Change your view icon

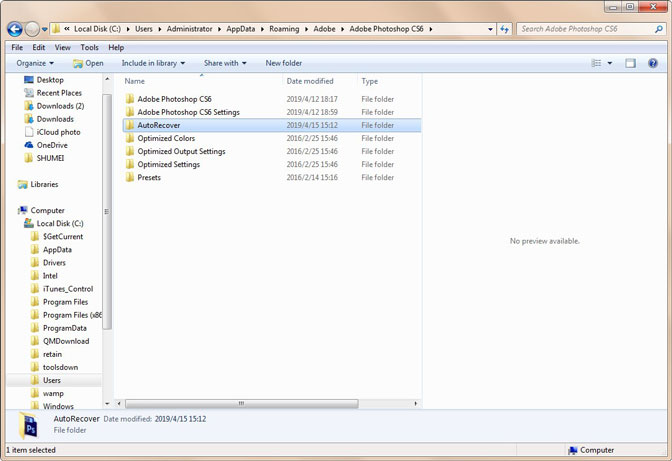click(x=596, y=63)
